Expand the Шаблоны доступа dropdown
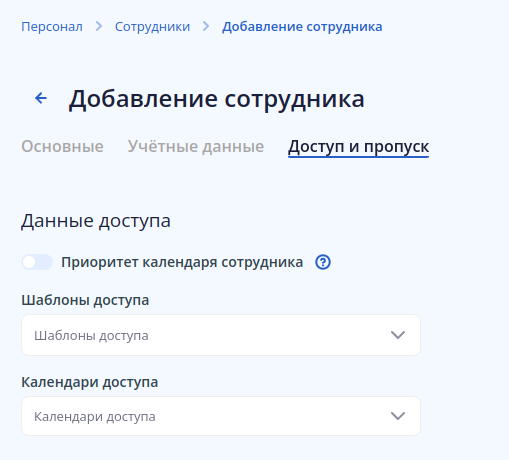 click(x=221, y=335)
